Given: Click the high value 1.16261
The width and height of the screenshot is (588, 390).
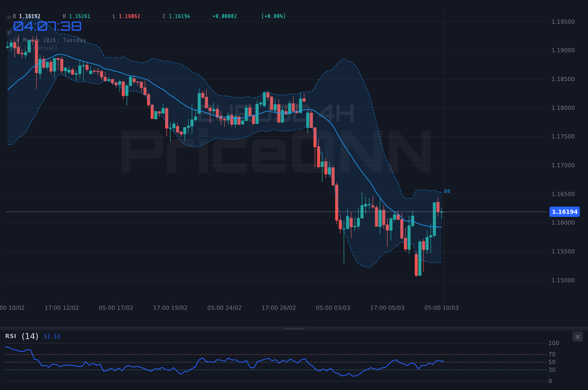Looking at the screenshot, I should [x=79, y=16].
